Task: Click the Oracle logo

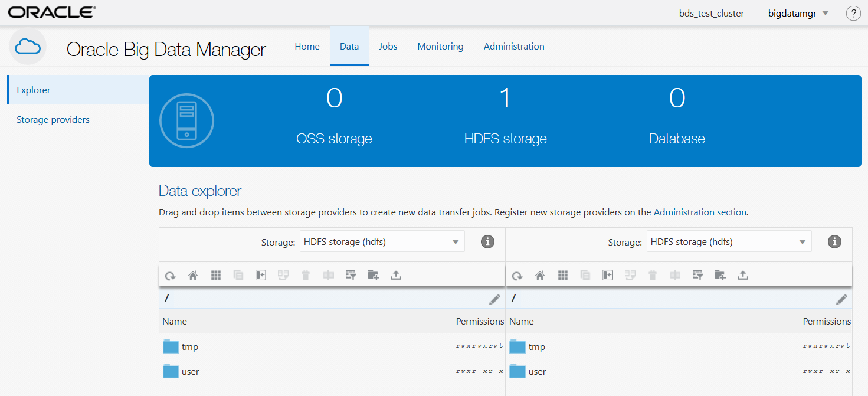Action: [x=52, y=12]
